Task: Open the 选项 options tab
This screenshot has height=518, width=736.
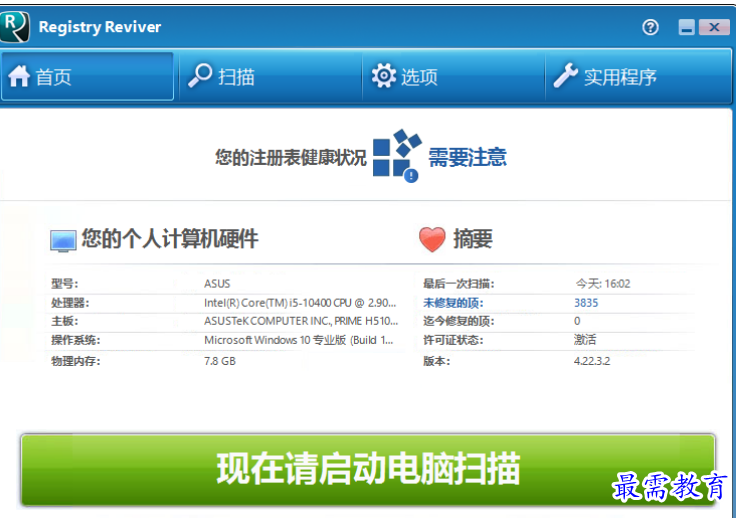Action: pos(453,76)
